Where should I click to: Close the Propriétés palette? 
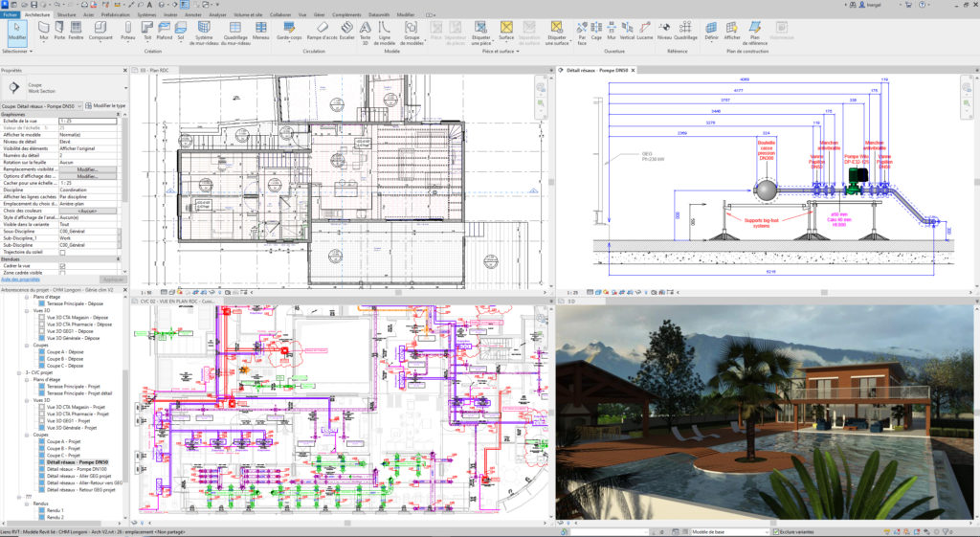[125, 71]
